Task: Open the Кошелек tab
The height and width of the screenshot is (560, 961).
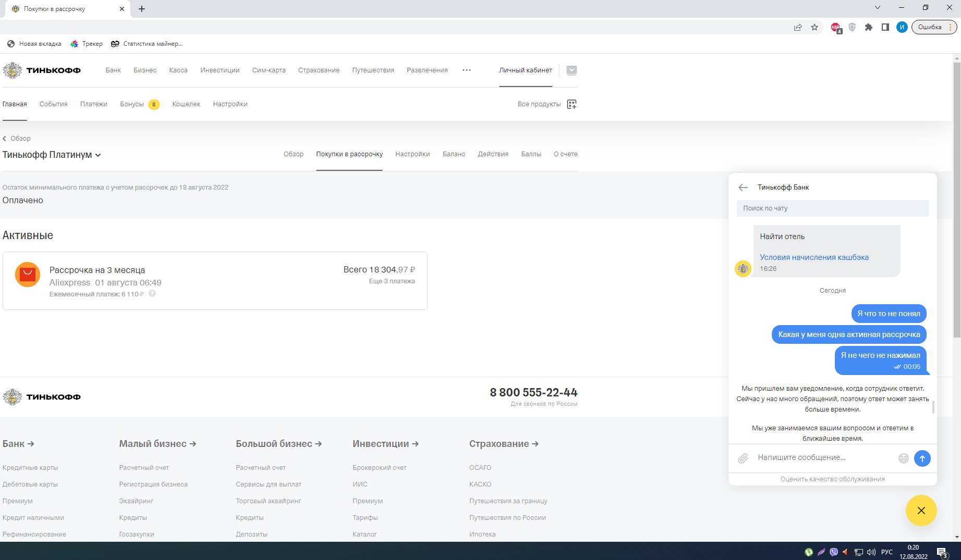Action: click(186, 104)
